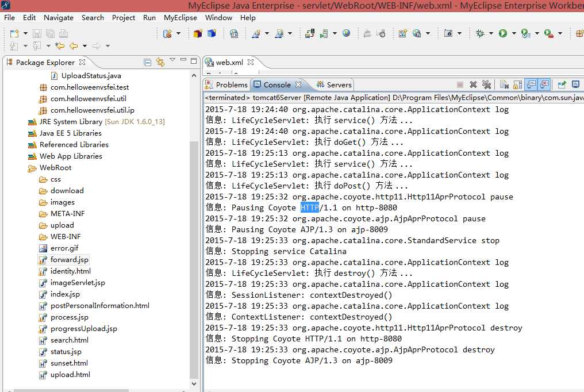Screen dimensions: 584x392
Task: Click the Pin Console icon
Action: 562,84
